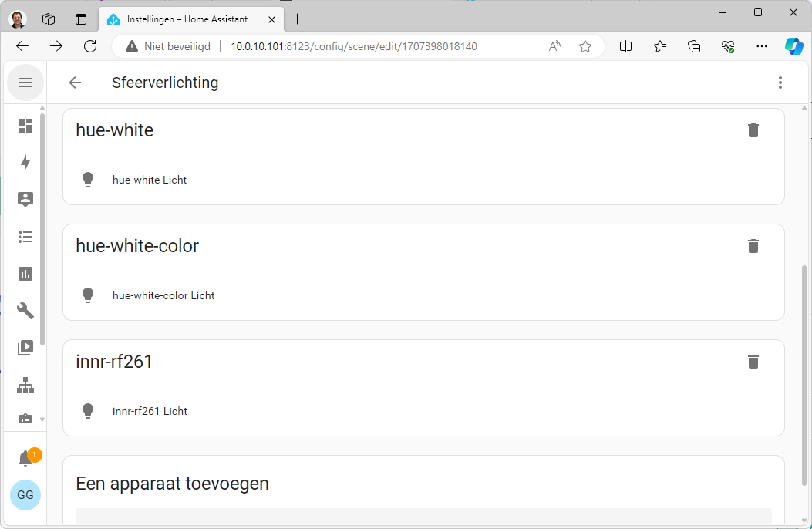Screen dimensions: 812x529
Task: Open the Home Assistant sidebar hamburger menu
Action: coord(25,83)
